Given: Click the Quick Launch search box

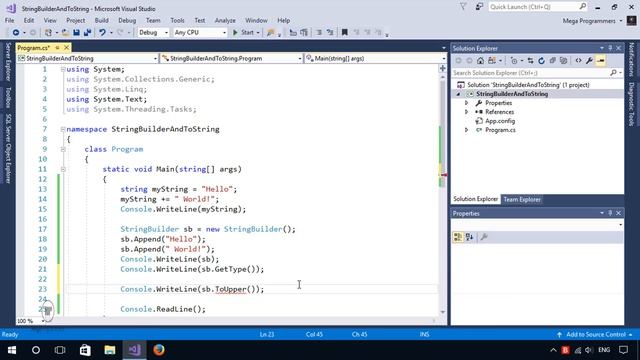Looking at the screenshot, I should (x=538, y=7).
